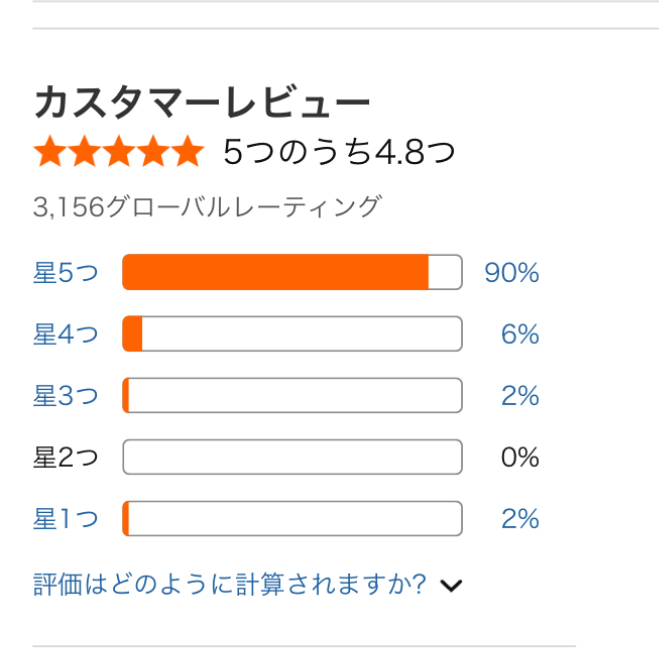Select the 星1つ rating link
The image size is (659, 669).
pyautogui.click(x=66, y=518)
